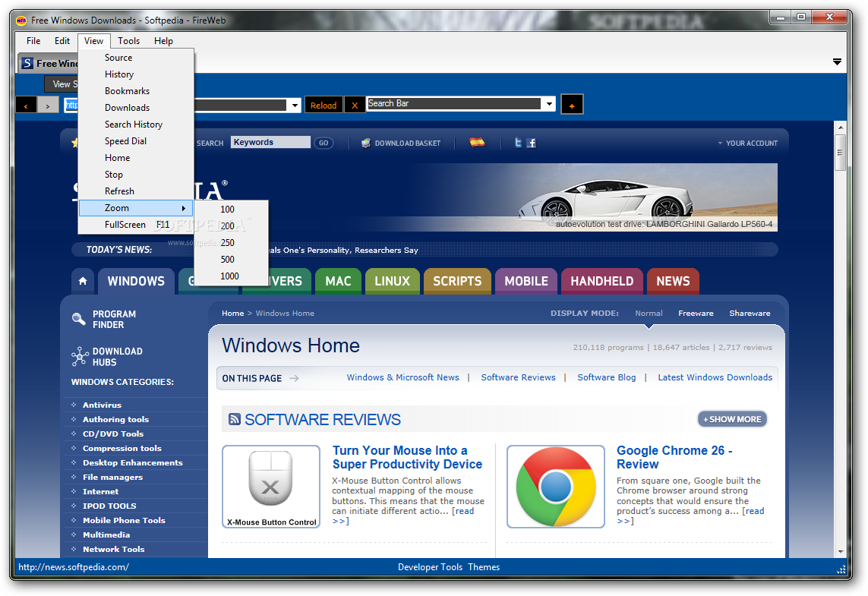Open the Software Blog link
This screenshot has width=868, height=596.
tap(607, 377)
